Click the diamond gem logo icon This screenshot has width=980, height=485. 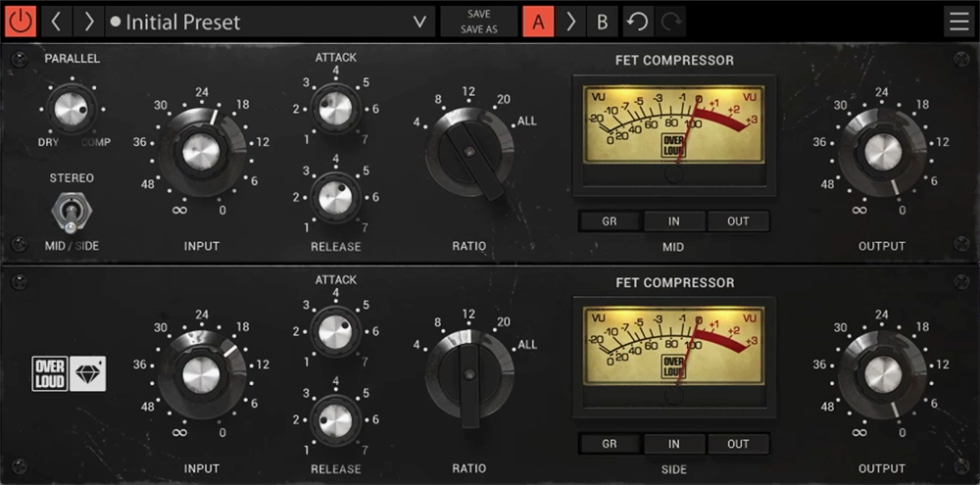click(x=87, y=373)
